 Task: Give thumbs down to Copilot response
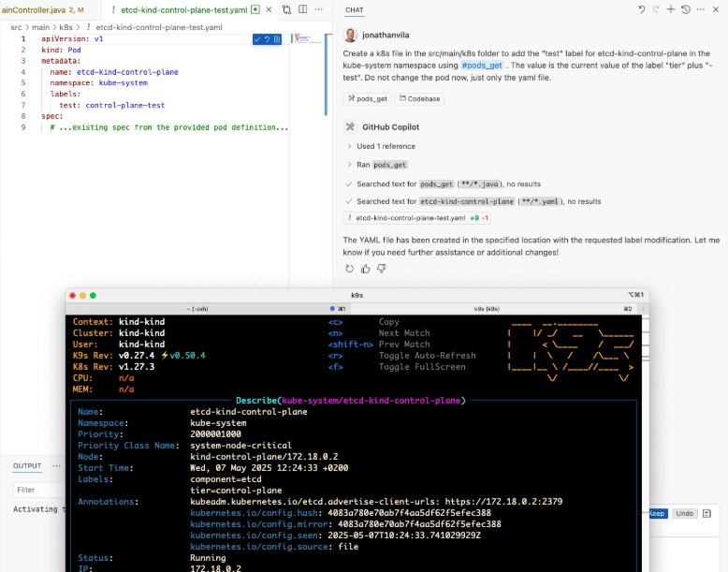[382, 269]
